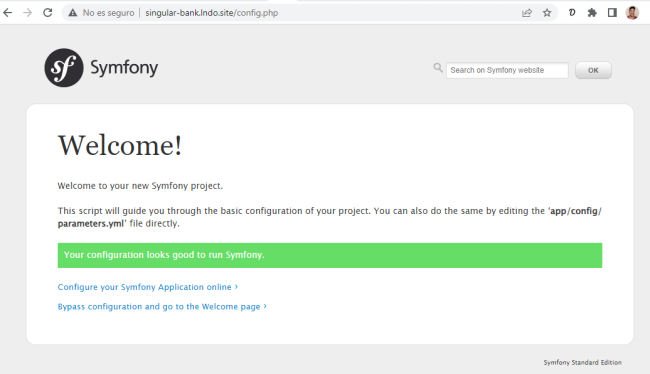Open the Chrome profile avatar

(632, 13)
